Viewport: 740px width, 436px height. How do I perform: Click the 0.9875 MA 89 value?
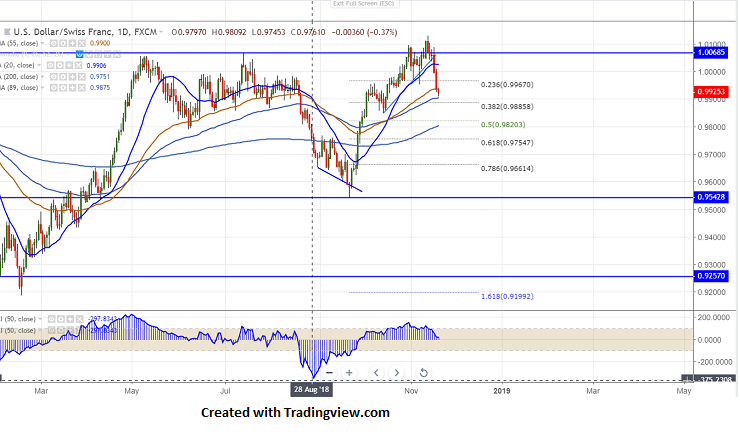(x=100, y=88)
